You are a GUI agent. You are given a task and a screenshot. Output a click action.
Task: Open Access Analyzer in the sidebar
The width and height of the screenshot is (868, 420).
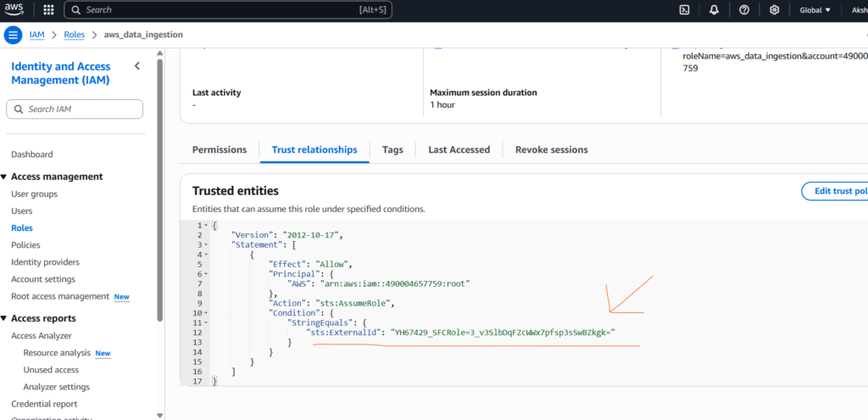click(42, 336)
